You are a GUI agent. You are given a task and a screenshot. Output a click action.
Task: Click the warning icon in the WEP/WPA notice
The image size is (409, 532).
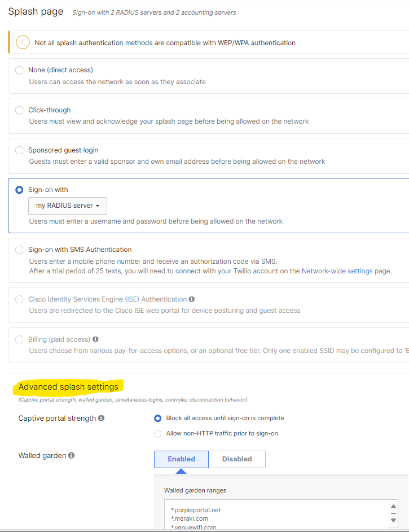coord(23,42)
